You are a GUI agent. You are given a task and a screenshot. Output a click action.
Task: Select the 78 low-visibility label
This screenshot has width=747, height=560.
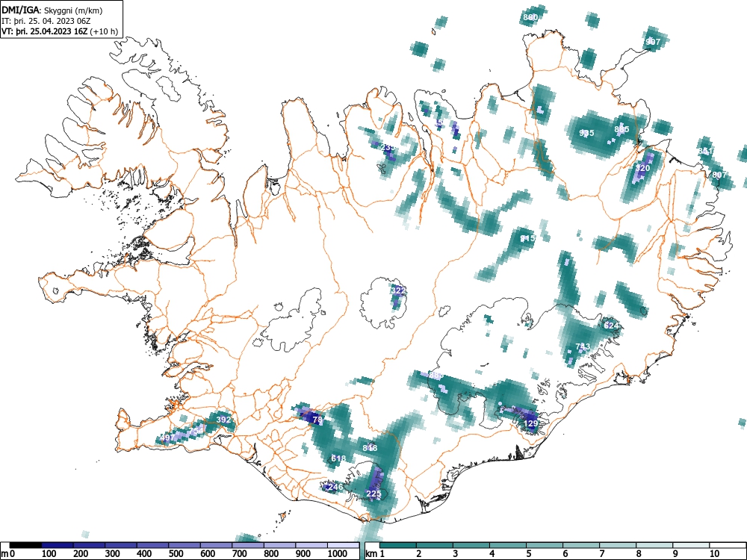pos(317,420)
